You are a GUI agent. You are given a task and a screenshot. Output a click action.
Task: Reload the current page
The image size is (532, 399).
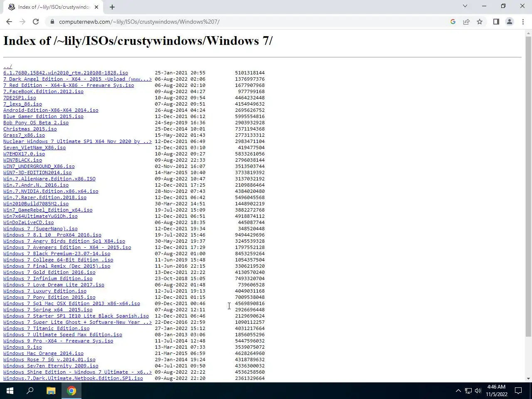[36, 22]
